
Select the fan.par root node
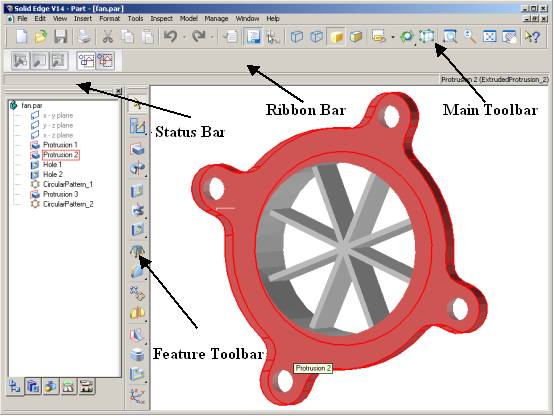(x=32, y=105)
